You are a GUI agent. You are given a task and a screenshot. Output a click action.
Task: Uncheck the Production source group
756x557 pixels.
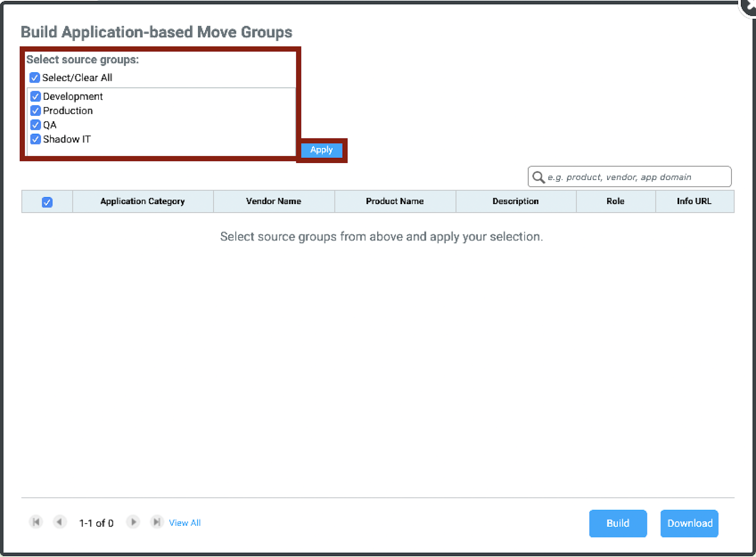coord(35,111)
